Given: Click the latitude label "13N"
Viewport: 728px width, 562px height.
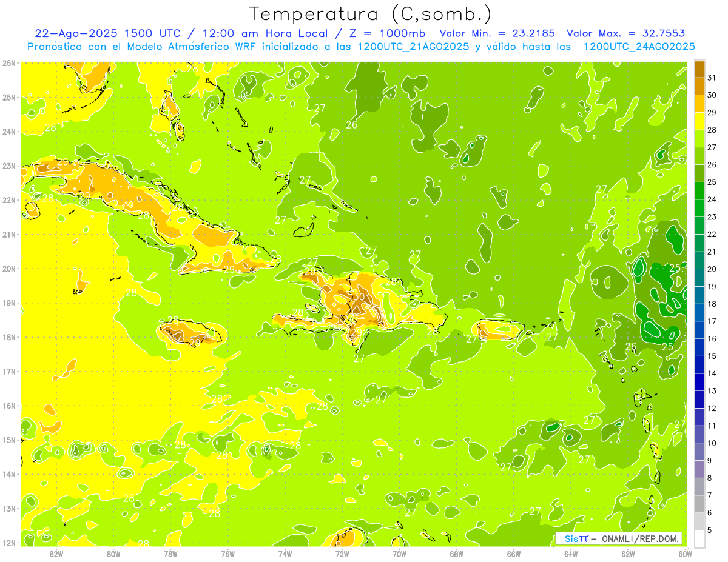Looking at the screenshot, I should coord(9,508).
